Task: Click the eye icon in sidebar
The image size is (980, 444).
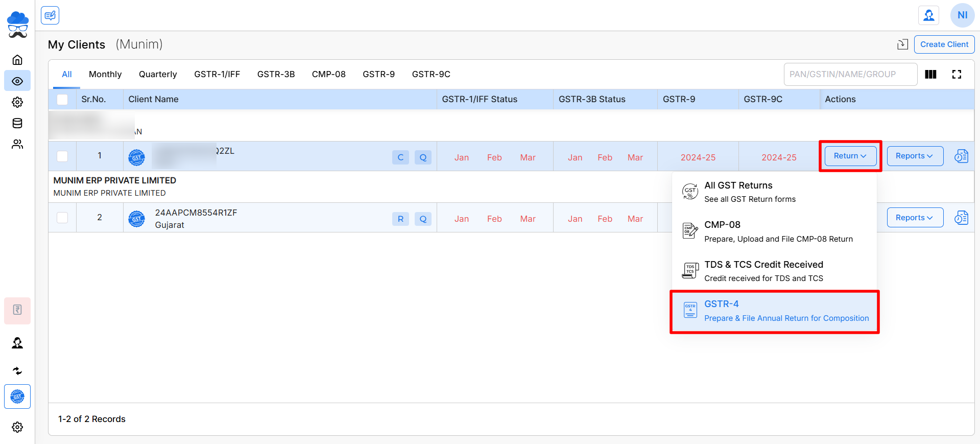Action: coord(17,81)
